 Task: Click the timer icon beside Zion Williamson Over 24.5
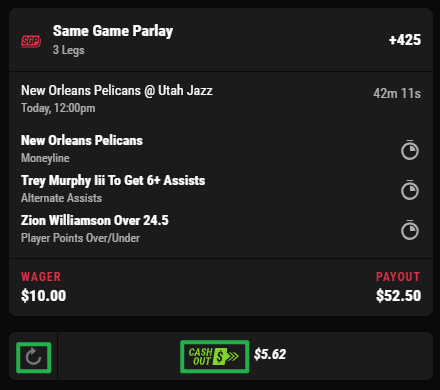pos(410,230)
